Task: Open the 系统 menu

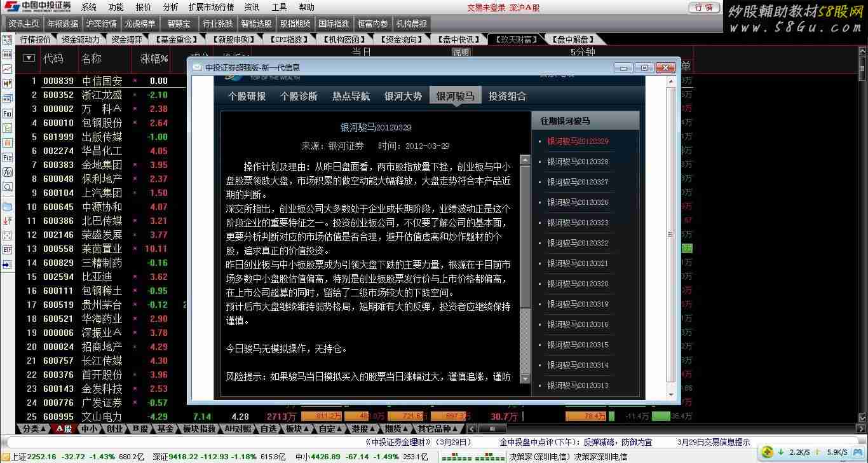Action: point(89,8)
